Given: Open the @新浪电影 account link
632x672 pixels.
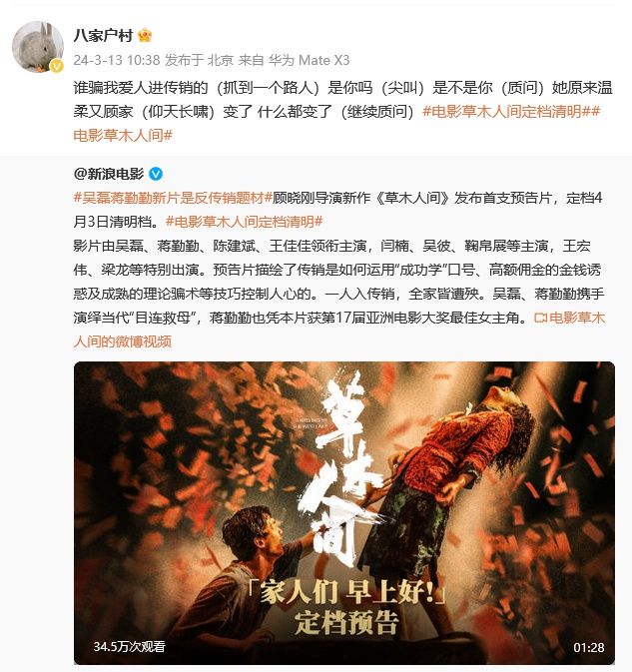Looking at the screenshot, I should click(x=109, y=174).
